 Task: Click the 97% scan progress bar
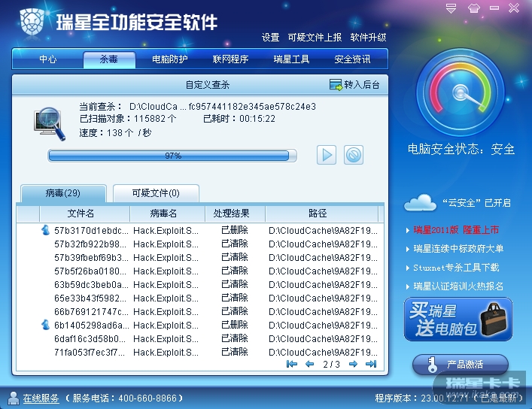point(172,156)
